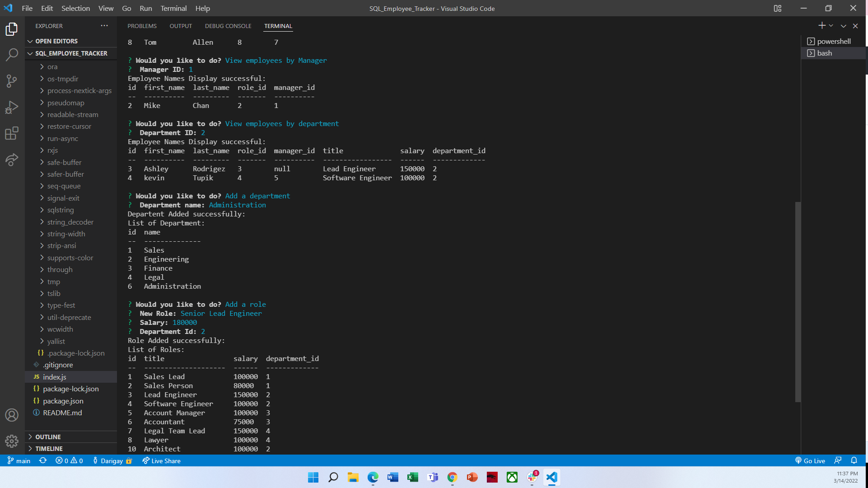868x488 pixels.
Task: Open README.md from the explorer
Action: (62, 413)
